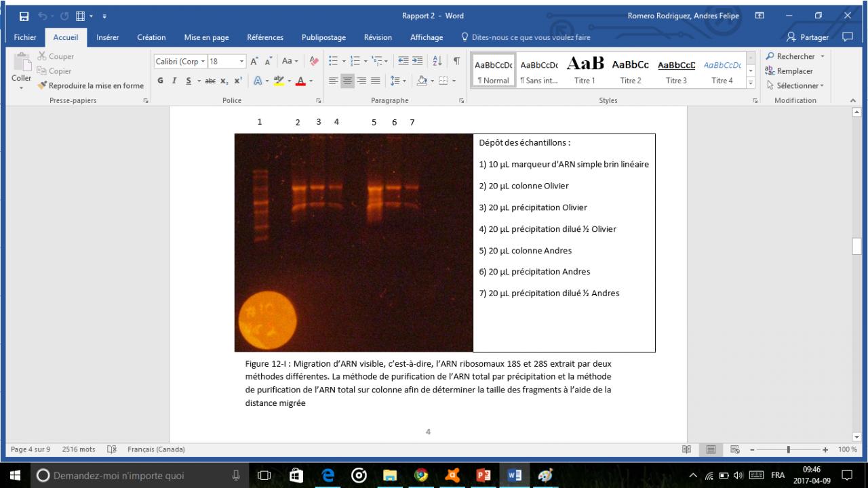The width and height of the screenshot is (868, 488).
Task: Open the Police font dialog launcher
Action: (319, 101)
